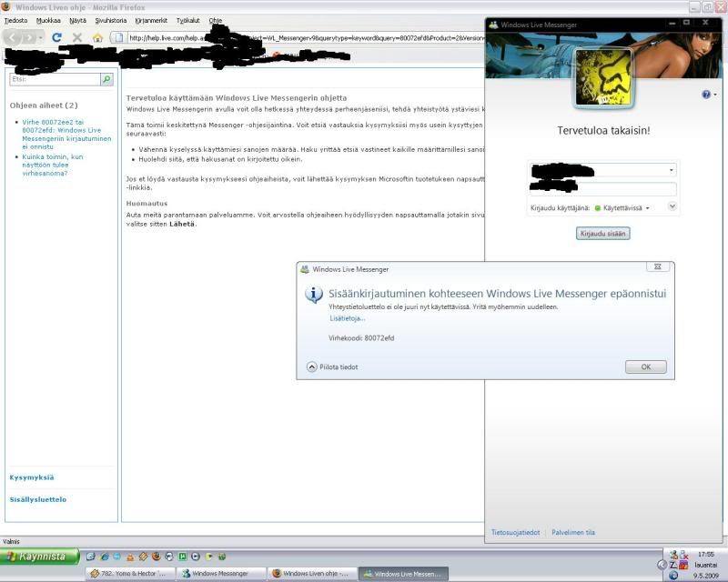Open Messenger's help question mark icon
Image resolution: width=728 pixels, height=582 pixels.
[706, 95]
